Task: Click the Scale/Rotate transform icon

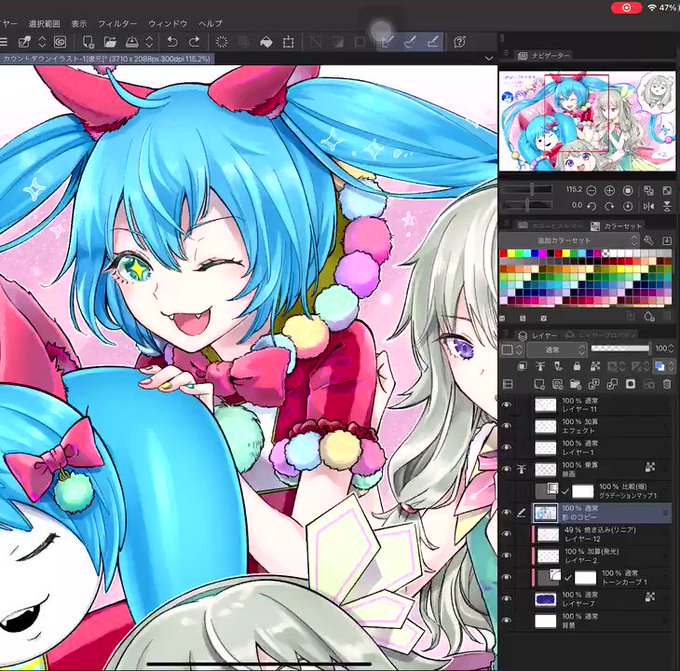Action: click(288, 42)
